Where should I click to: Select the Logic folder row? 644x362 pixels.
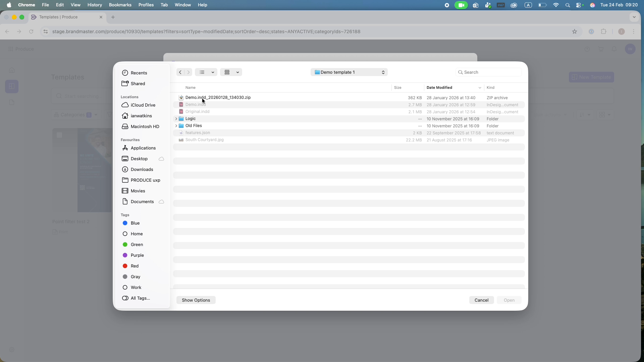click(349, 119)
